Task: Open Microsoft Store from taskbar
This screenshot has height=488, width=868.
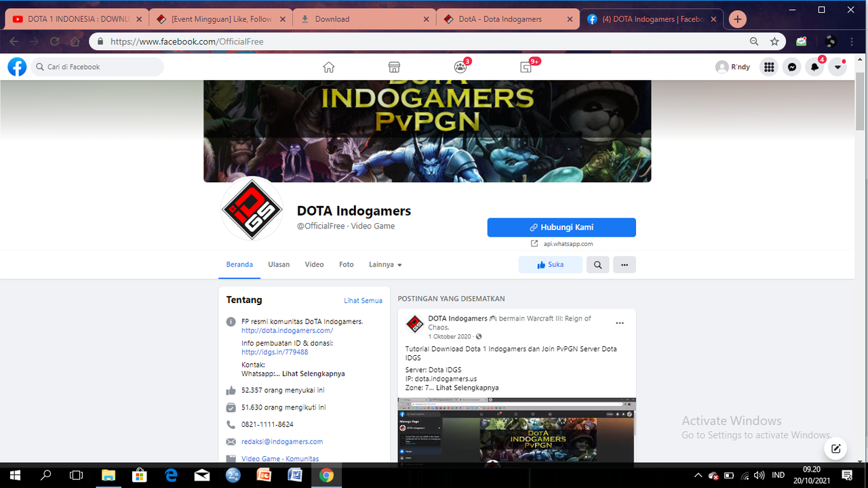Action: click(140, 475)
